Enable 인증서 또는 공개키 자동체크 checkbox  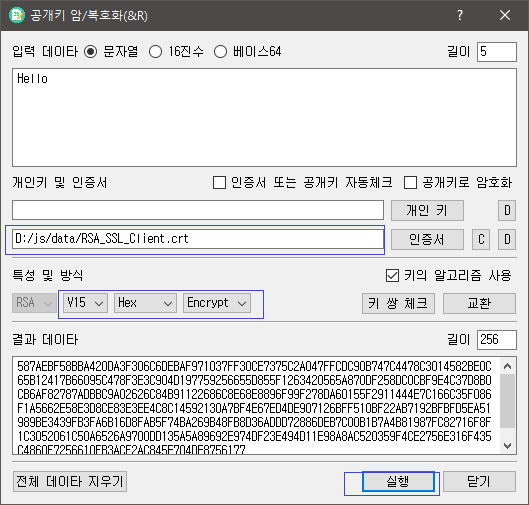pyautogui.click(x=219, y=183)
